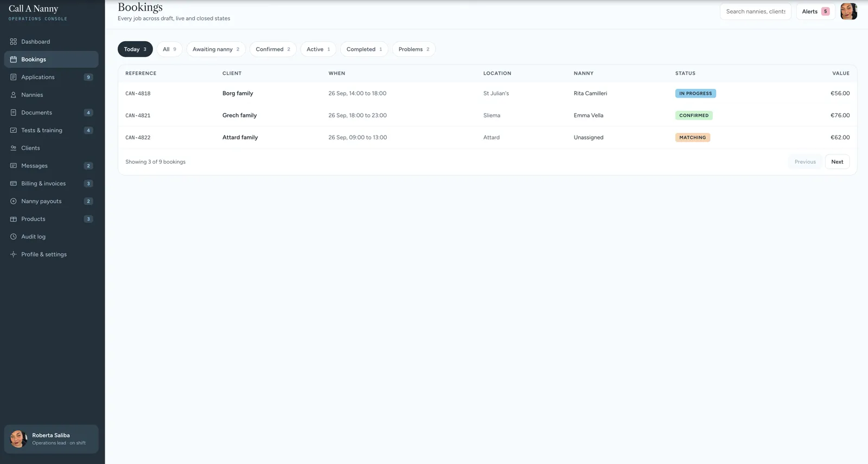Open user avatar in top right
The width and height of the screenshot is (868, 464).
click(848, 11)
